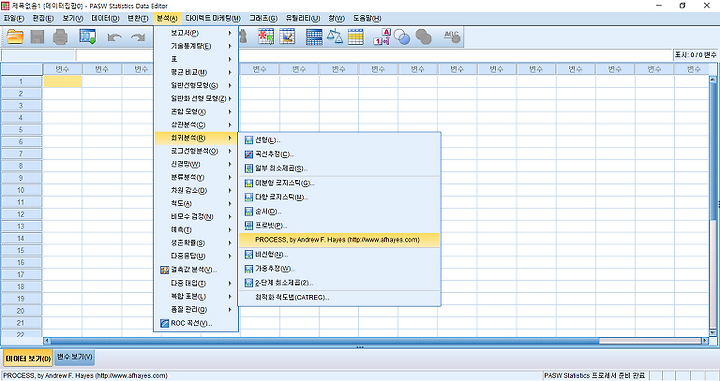Click the Spell Check ABC icon
This screenshot has height=381, width=720.
[x=452, y=37]
